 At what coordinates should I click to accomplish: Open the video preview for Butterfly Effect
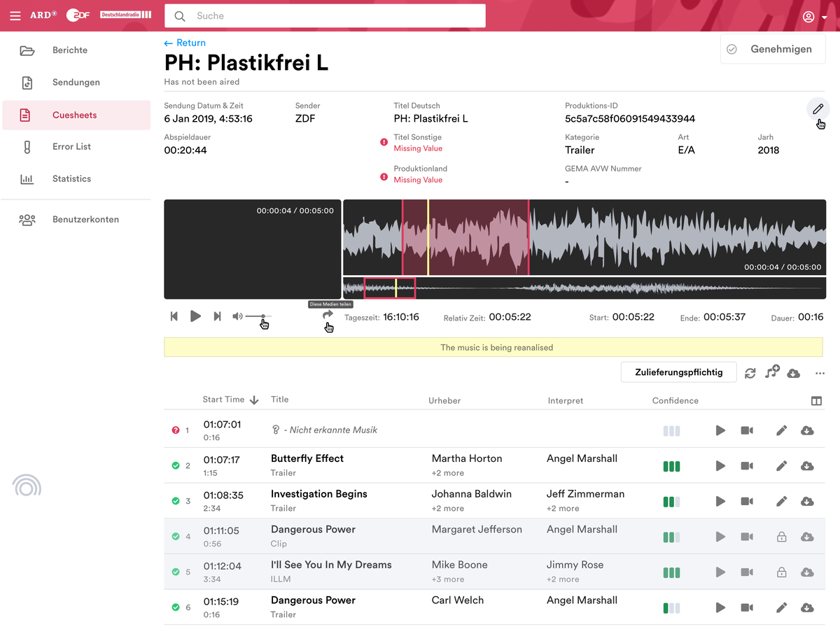coord(746,465)
